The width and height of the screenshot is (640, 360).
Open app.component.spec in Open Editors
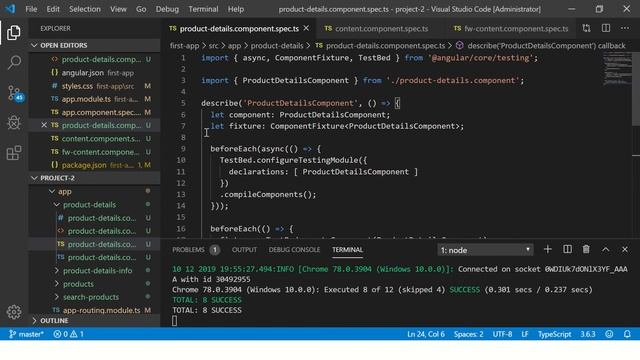pyautogui.click(x=94, y=112)
